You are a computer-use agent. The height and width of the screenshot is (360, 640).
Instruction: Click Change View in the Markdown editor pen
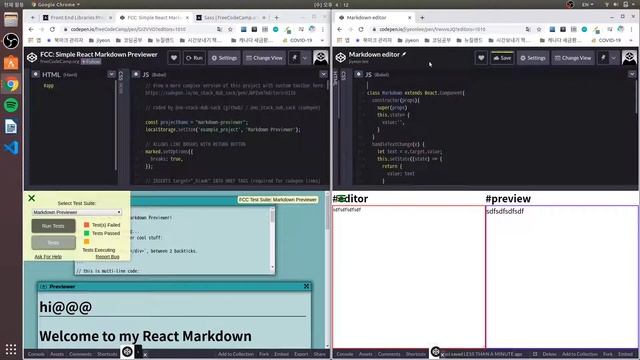[x=573, y=58]
